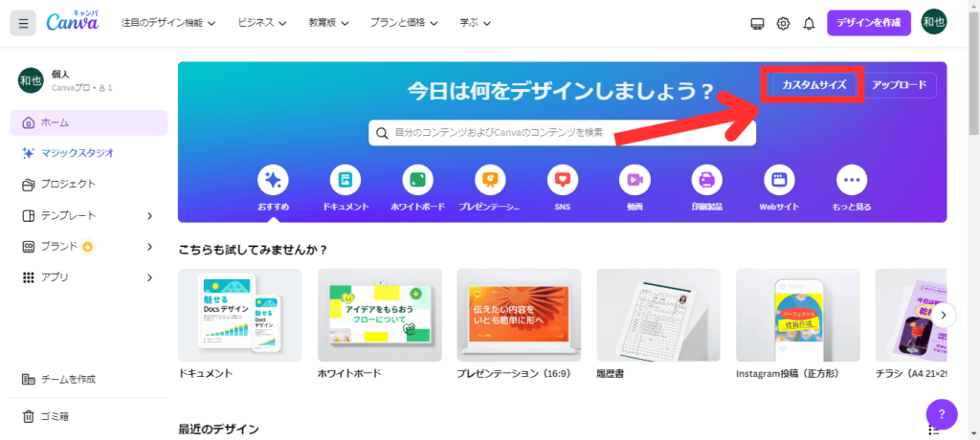Open the おすすめ sparkle category icon
The width and height of the screenshot is (980, 440).
click(273, 181)
